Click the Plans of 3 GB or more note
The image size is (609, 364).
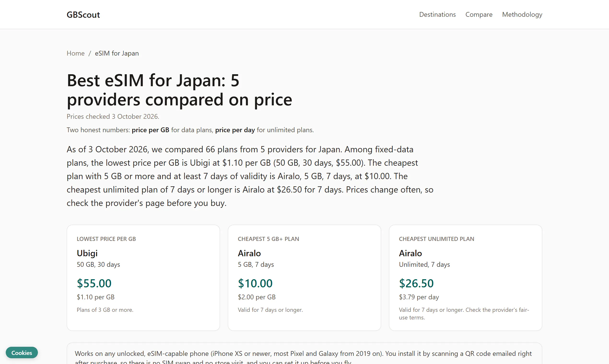(x=105, y=310)
